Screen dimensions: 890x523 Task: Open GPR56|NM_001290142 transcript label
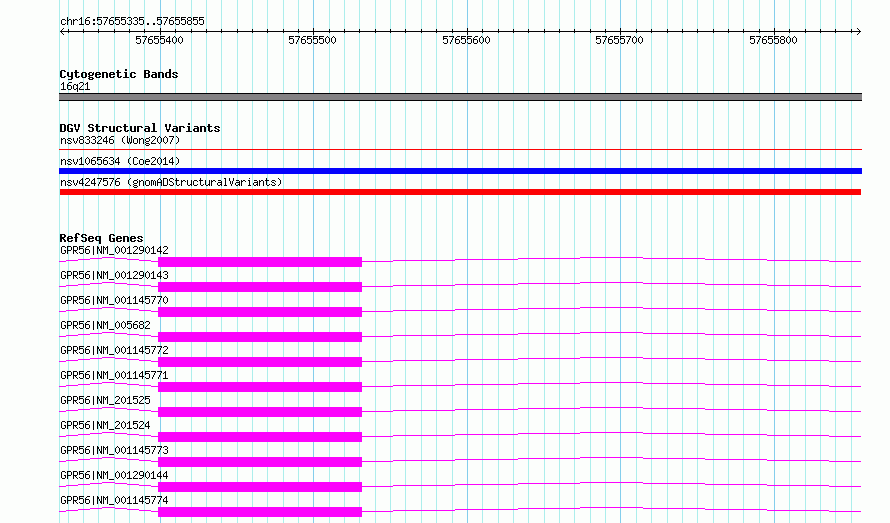click(x=114, y=250)
